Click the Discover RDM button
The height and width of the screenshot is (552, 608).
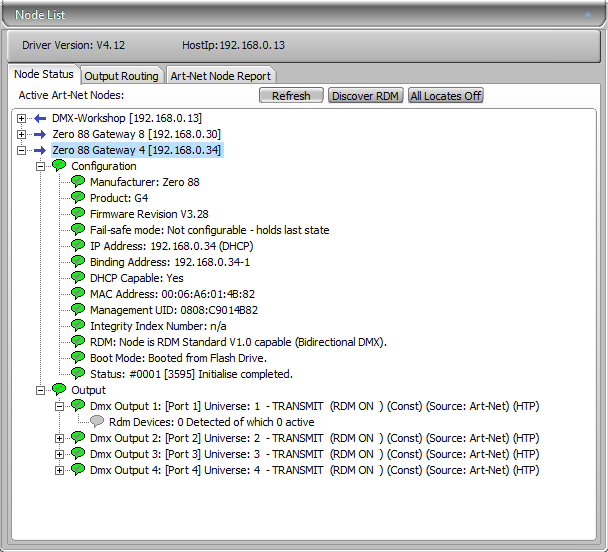(x=365, y=96)
